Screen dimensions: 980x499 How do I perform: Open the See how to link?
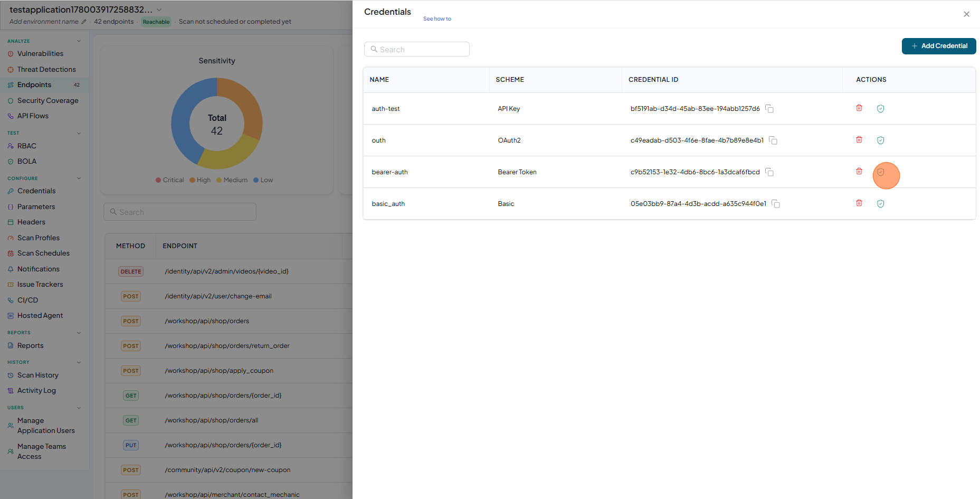coord(437,19)
